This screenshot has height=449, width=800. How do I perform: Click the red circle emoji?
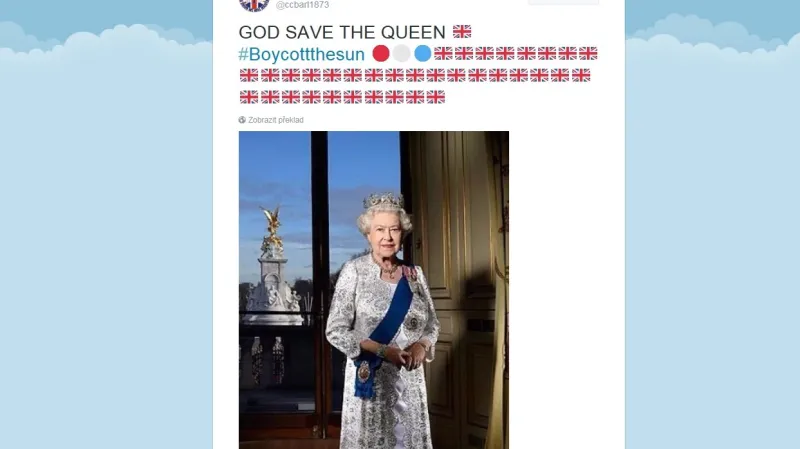[381, 53]
